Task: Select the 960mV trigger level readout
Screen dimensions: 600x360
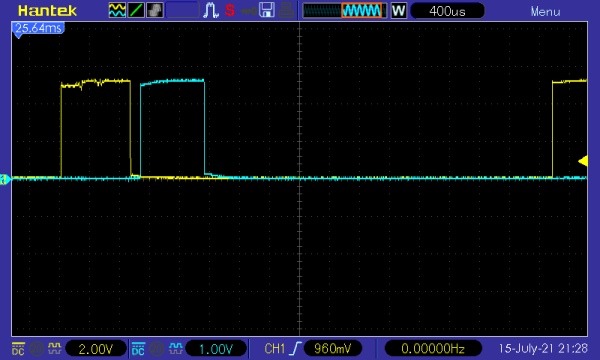Action: pyautogui.click(x=332, y=349)
